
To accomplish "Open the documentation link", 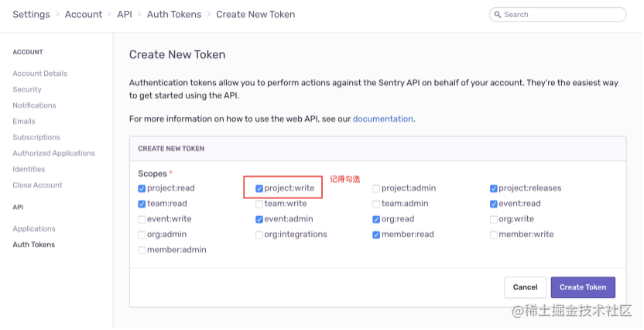I will pyautogui.click(x=383, y=119).
